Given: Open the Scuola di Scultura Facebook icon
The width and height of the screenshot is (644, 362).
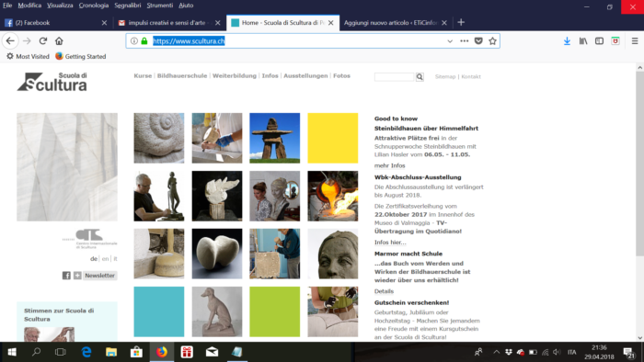Looking at the screenshot, I should (x=66, y=276).
